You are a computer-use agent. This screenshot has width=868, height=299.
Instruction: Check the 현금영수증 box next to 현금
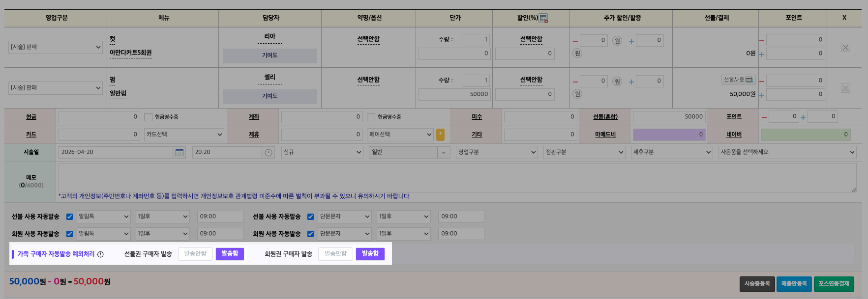(148, 117)
